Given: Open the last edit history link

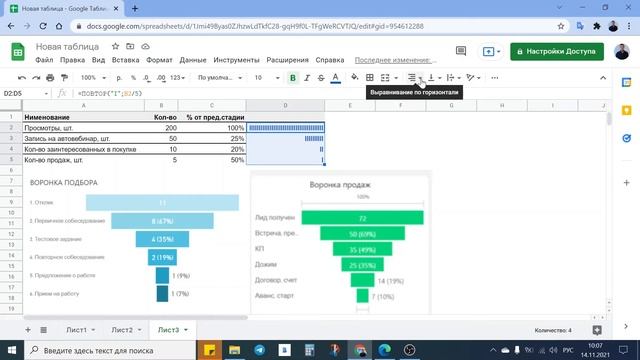Looking at the screenshot, I should coord(395,60).
